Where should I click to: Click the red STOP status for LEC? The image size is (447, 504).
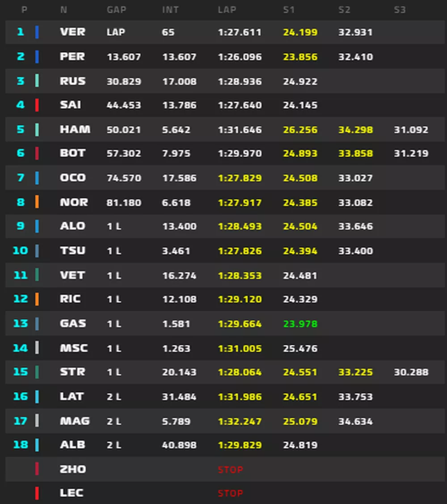click(230, 493)
